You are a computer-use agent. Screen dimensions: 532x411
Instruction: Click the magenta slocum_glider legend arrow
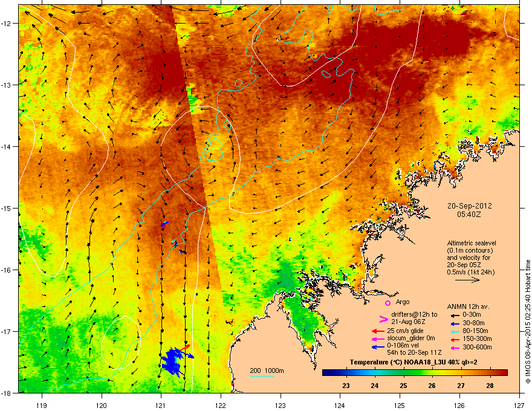(378, 338)
